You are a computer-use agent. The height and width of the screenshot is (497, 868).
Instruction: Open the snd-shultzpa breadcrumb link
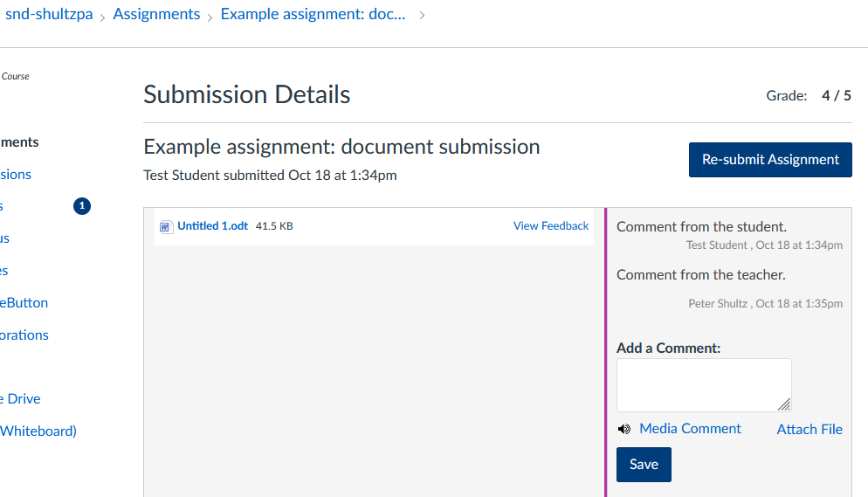tap(49, 14)
